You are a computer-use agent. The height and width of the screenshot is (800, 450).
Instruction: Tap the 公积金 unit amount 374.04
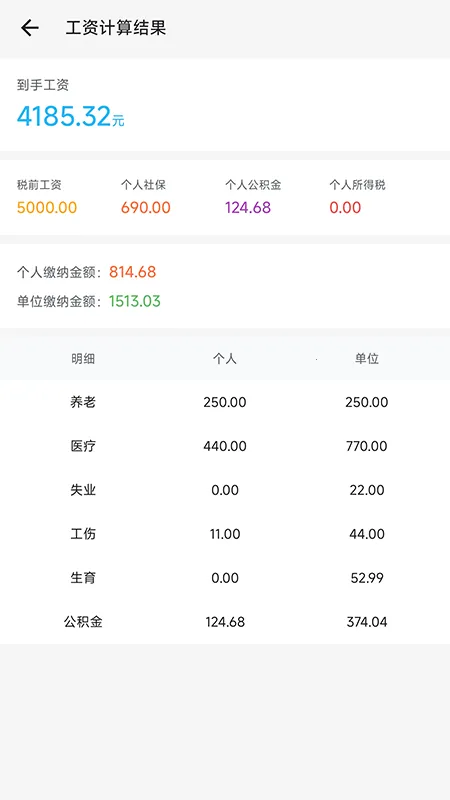[367, 622]
